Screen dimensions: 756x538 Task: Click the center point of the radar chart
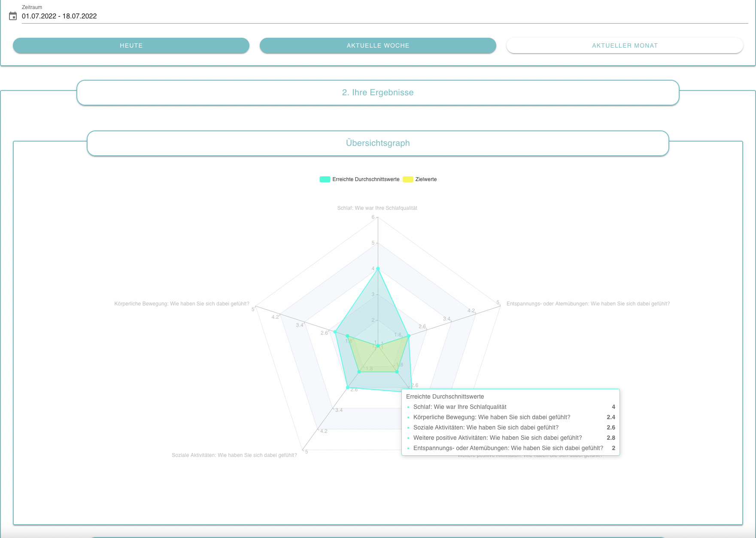(x=378, y=346)
